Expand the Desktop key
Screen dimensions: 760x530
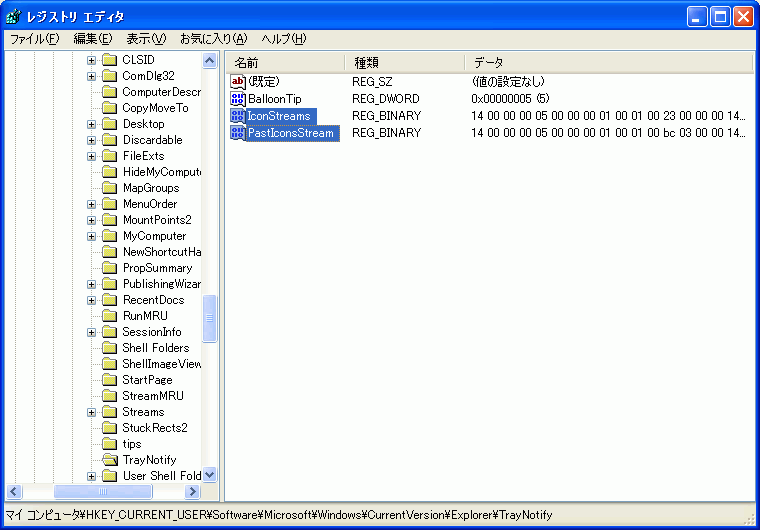coord(91,124)
